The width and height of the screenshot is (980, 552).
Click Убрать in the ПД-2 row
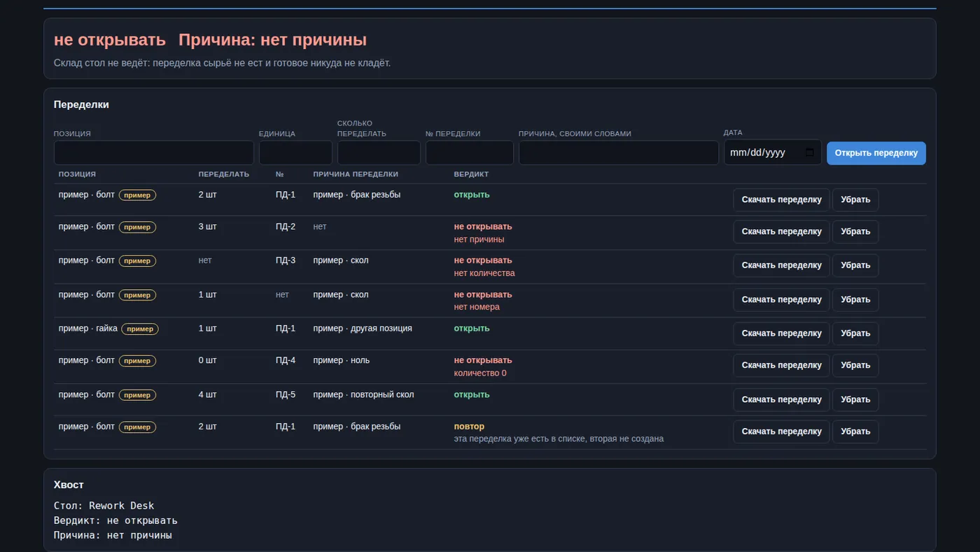(x=855, y=232)
